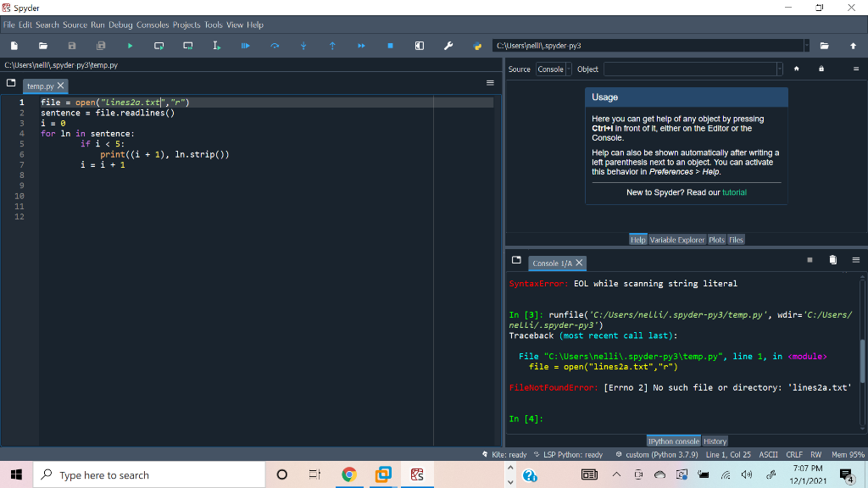This screenshot has width=868, height=488.
Task: Click the Object input field in Help
Action: 689,69
